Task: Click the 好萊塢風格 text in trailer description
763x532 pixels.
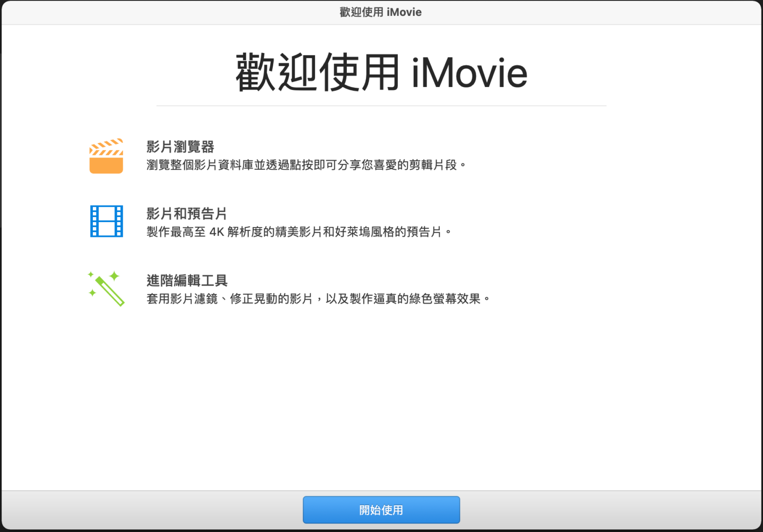Action: (365, 232)
